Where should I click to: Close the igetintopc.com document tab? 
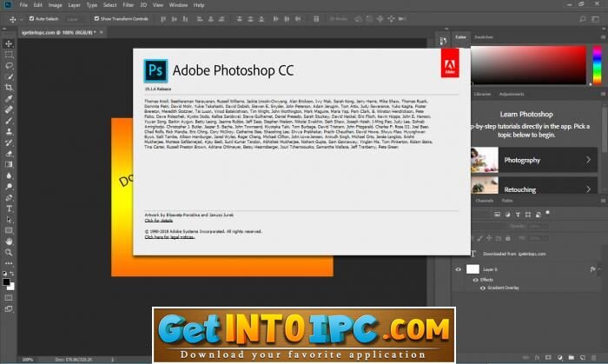[102, 32]
